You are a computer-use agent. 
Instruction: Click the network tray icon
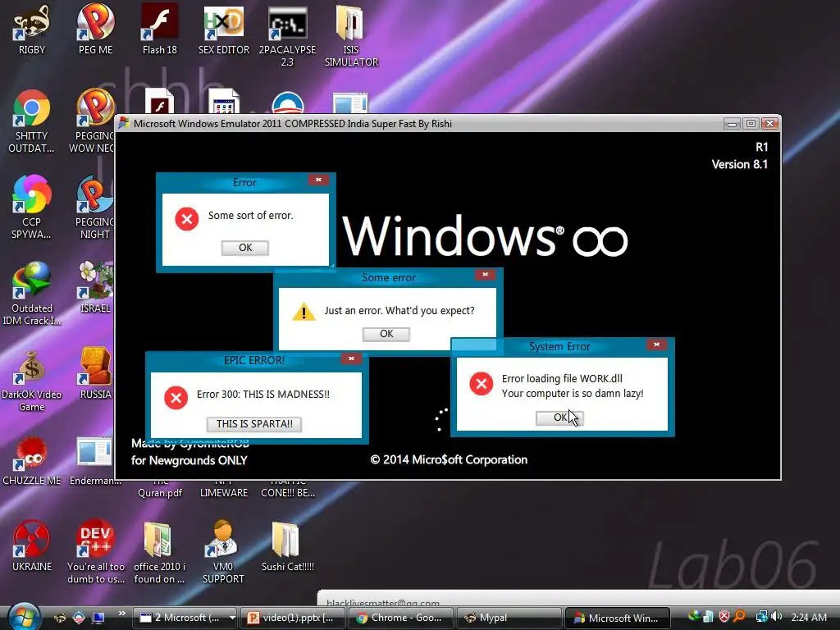761,617
